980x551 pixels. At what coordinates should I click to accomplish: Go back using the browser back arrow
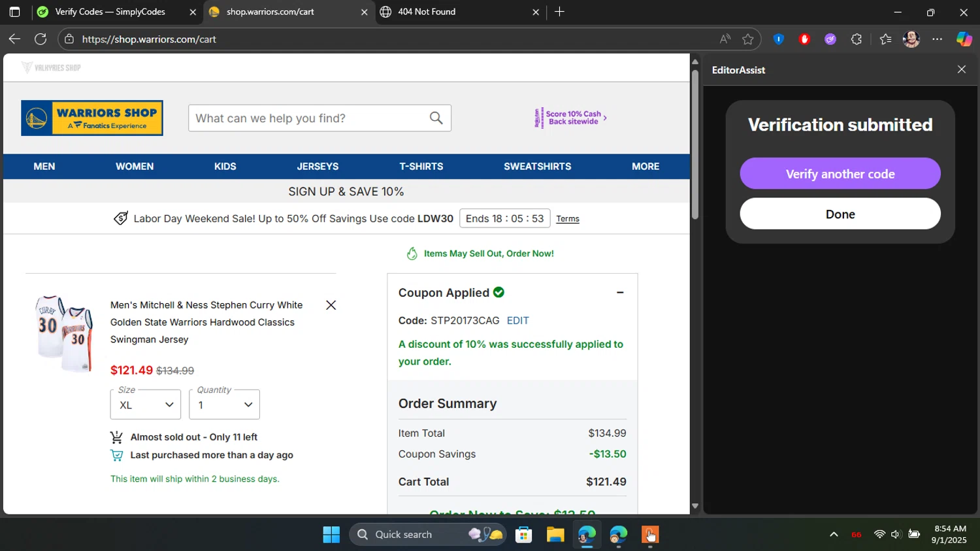click(x=14, y=39)
